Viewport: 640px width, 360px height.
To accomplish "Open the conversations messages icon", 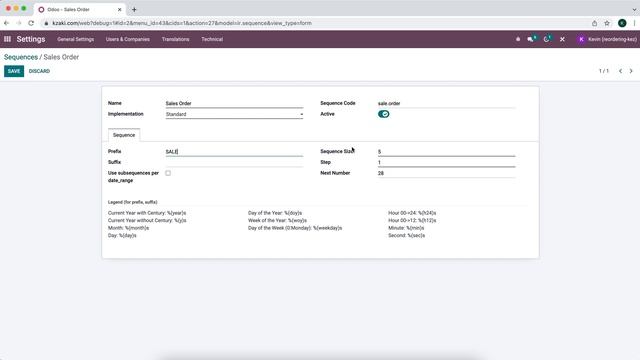I will coord(531,39).
